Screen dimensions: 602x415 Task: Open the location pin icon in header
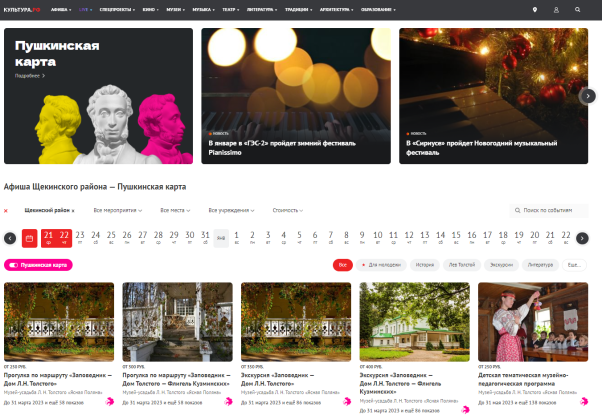[x=534, y=10]
